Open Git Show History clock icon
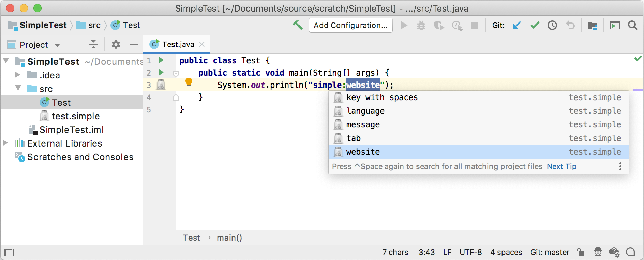 [x=552, y=25]
